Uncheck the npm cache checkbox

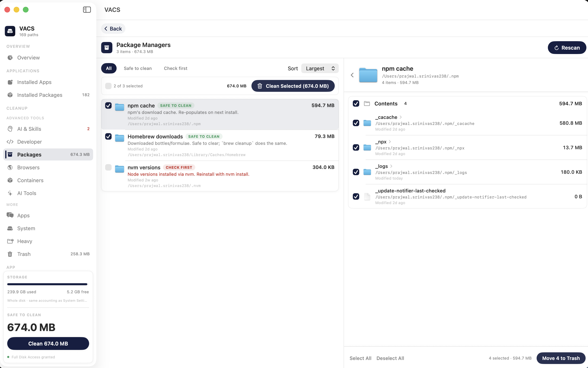tap(108, 105)
